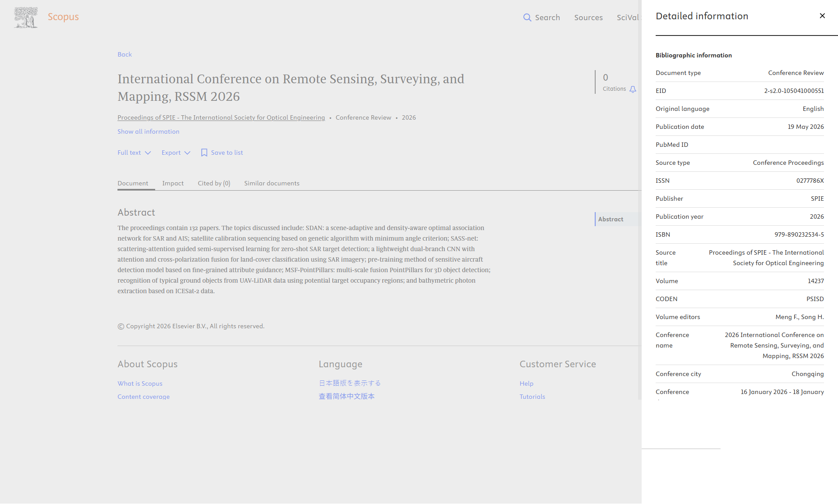Image resolution: width=838 pixels, height=504 pixels.
Task: Click the EID value 2-s2.0-105041000551
Action: coord(794,91)
